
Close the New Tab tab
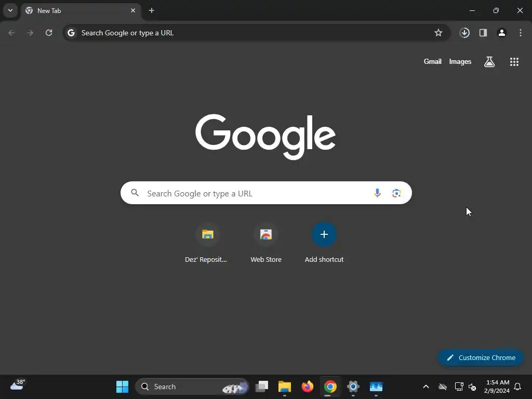coord(133,10)
